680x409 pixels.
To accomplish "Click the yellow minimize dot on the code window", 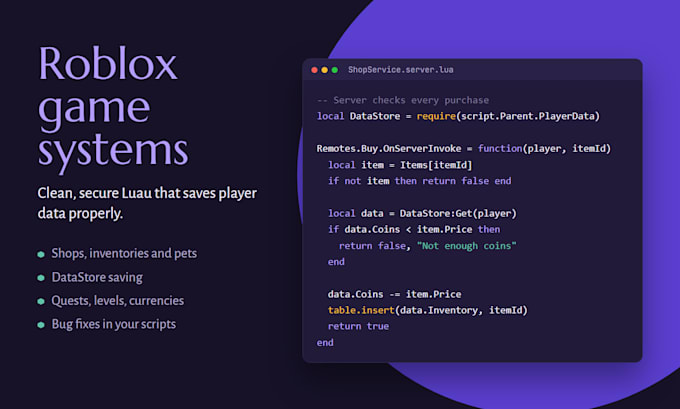I will pos(324,70).
